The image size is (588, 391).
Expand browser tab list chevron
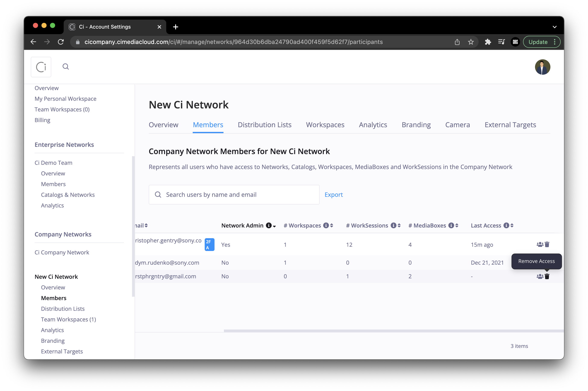(554, 27)
